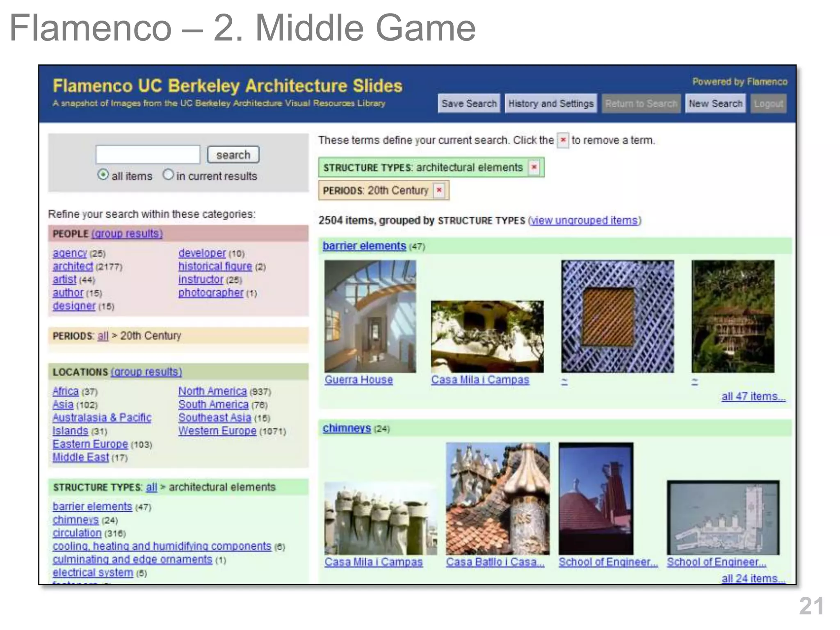The image size is (840, 630).
Task: Filter location to Asia
Action: pyautogui.click(x=63, y=404)
